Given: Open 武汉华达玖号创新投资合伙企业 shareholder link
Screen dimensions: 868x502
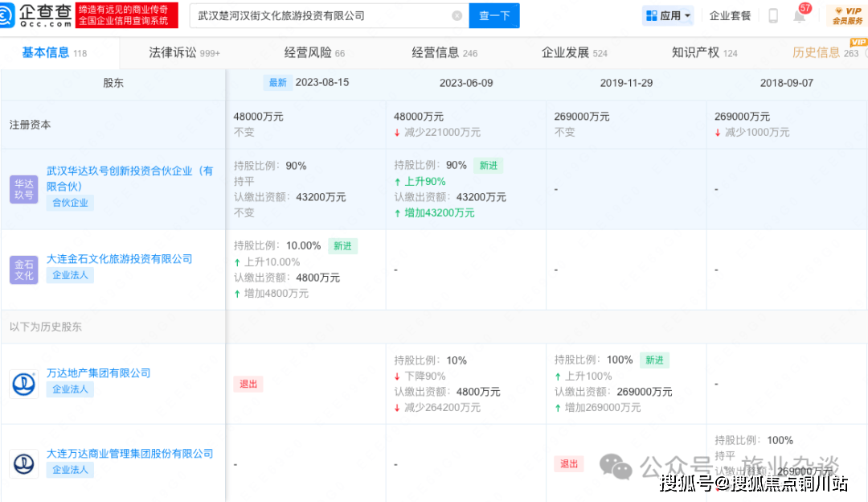Looking at the screenshot, I should click(x=129, y=179).
